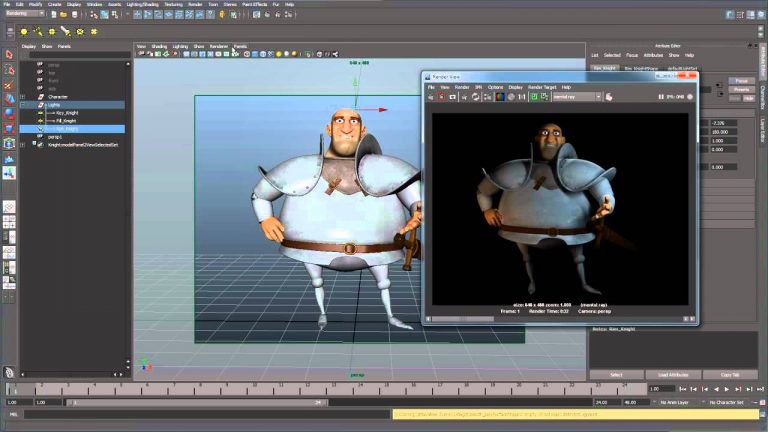
Task: Set real size with the 1:1 icon
Action: click(x=522, y=97)
